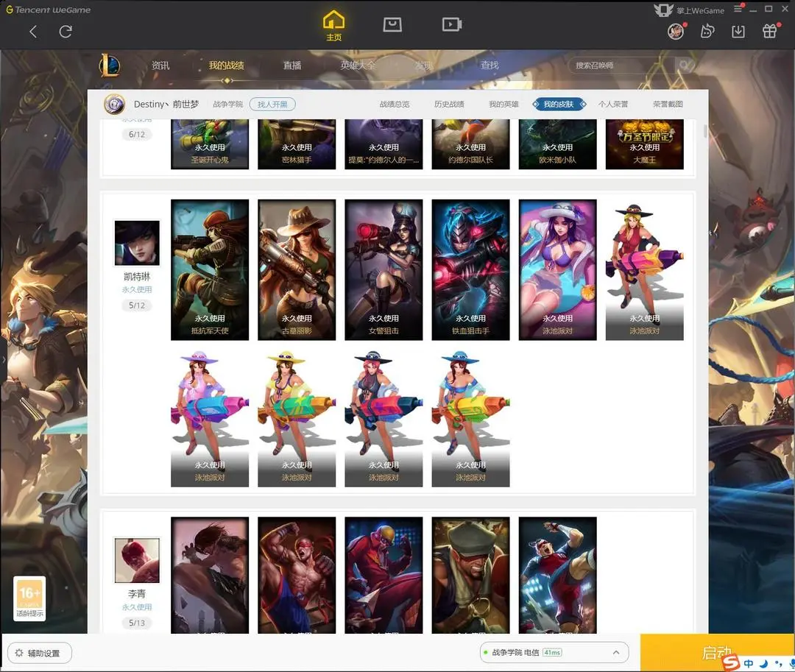Open the 约德尔国队长 skin thumbnail

[470, 144]
